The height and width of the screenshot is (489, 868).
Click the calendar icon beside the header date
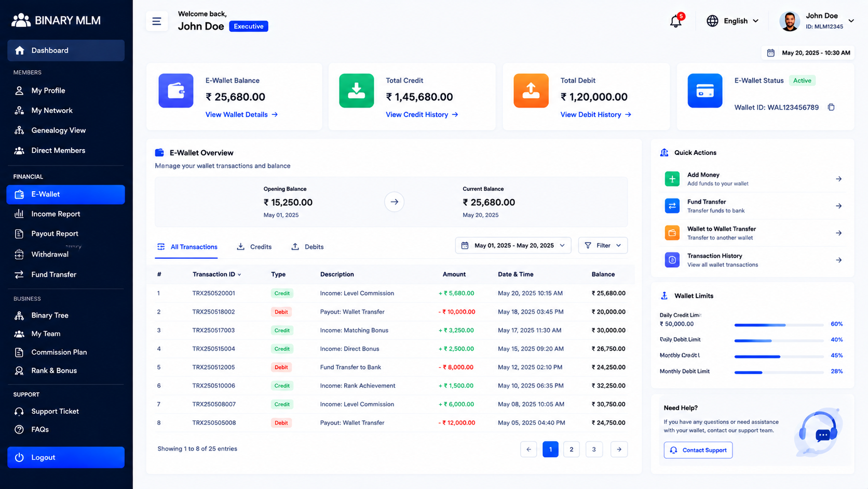771,52
